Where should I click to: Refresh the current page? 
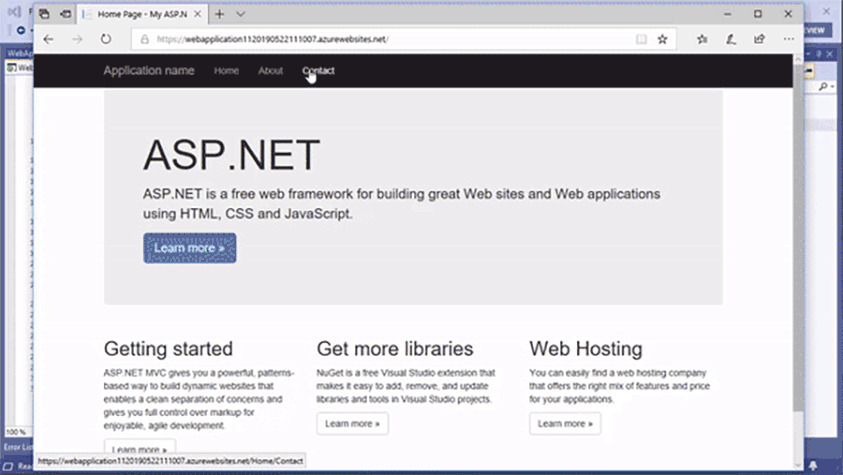click(106, 39)
